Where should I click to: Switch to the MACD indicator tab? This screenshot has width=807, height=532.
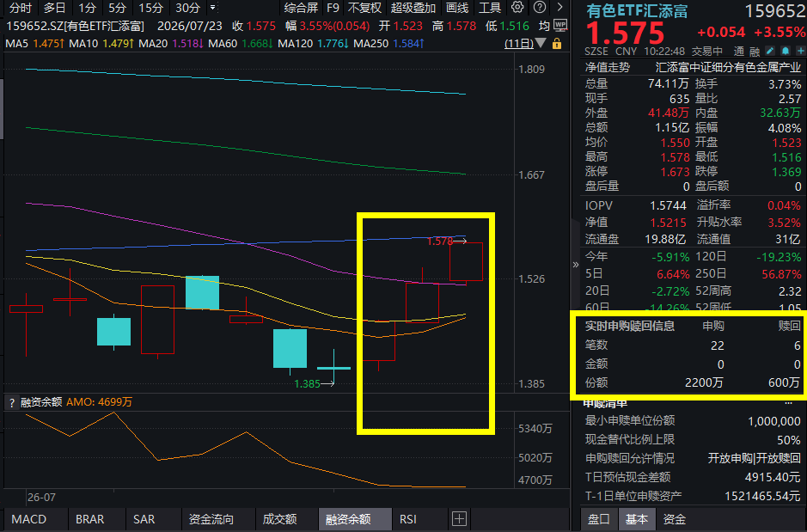(x=29, y=519)
